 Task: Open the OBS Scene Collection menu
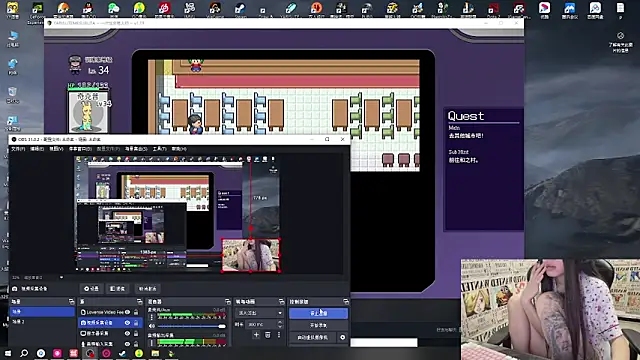(136, 149)
